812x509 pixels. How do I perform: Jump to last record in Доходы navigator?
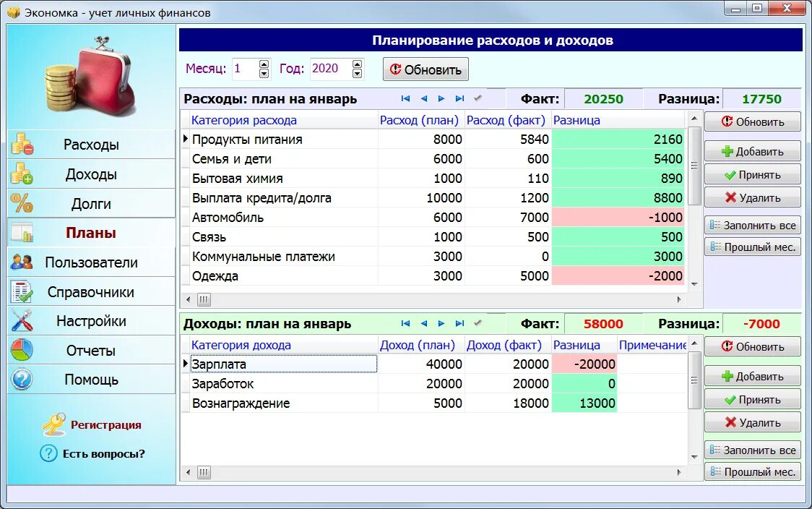[x=459, y=323]
